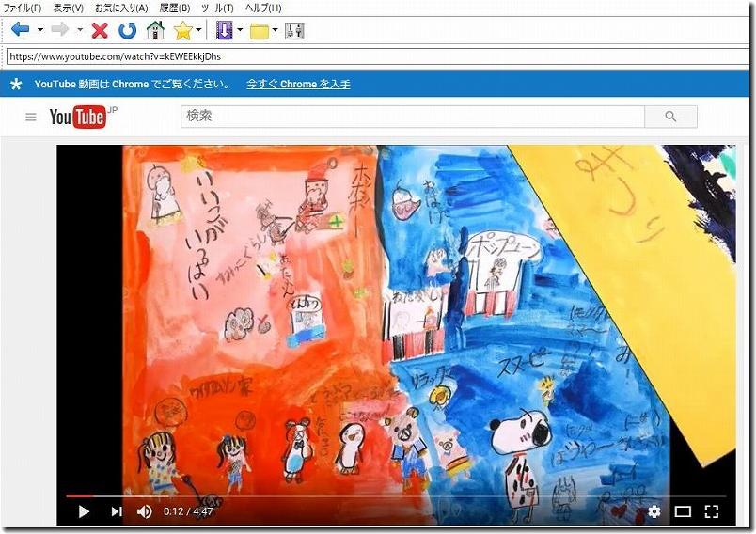Image resolution: width=756 pixels, height=534 pixels.
Task: Click the yellow folder icon in the toolbar
Action: pyautogui.click(x=260, y=31)
